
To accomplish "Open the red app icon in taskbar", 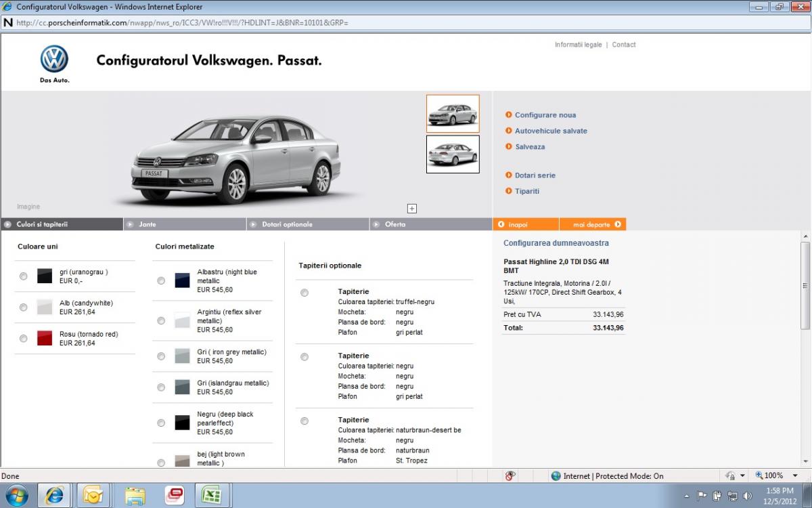I will click(174, 496).
